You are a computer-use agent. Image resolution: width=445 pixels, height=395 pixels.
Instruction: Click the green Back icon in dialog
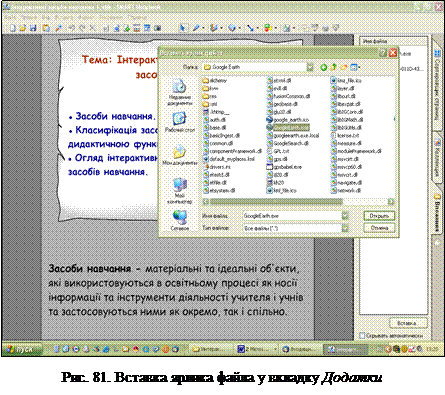323,67
